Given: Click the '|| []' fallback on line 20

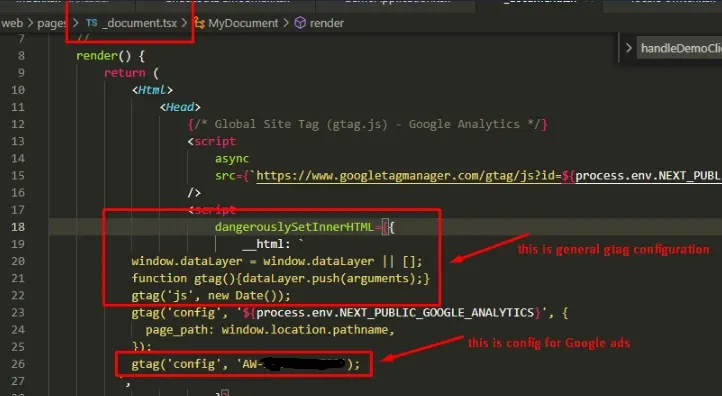Looking at the screenshot, I should (399, 261).
